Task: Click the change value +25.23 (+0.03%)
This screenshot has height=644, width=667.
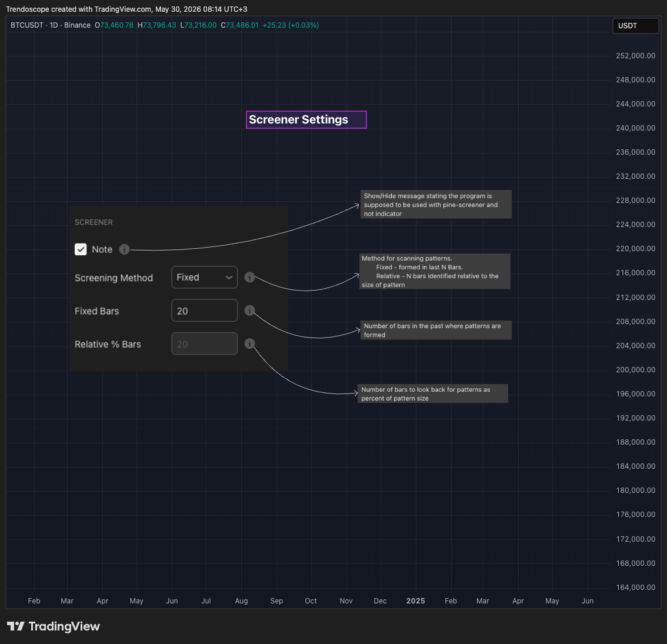Action: point(291,25)
